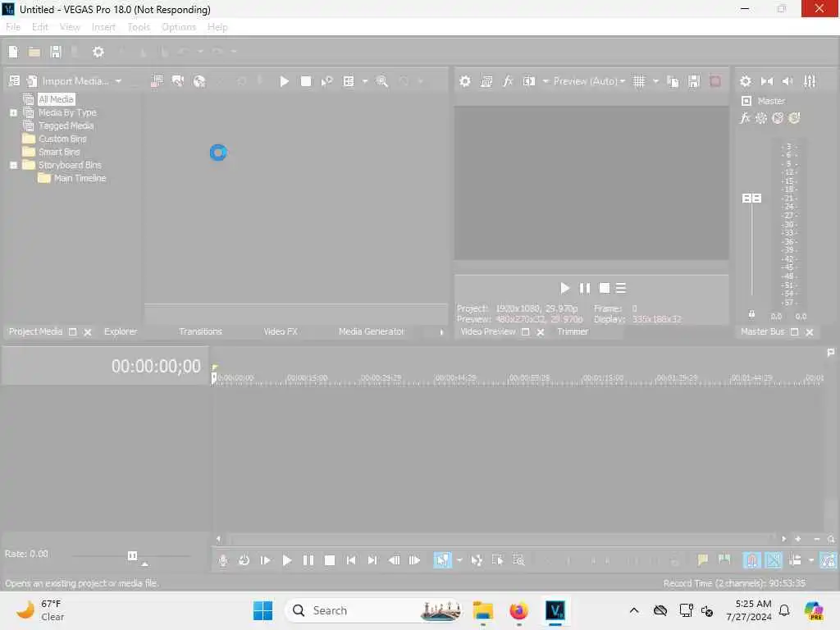Switch to the Transitions tab
This screenshot has width=840, height=630.
tap(200, 331)
